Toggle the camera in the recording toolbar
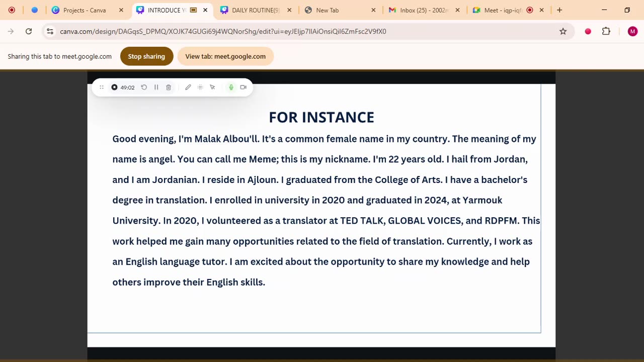The image size is (644, 362). point(244,87)
